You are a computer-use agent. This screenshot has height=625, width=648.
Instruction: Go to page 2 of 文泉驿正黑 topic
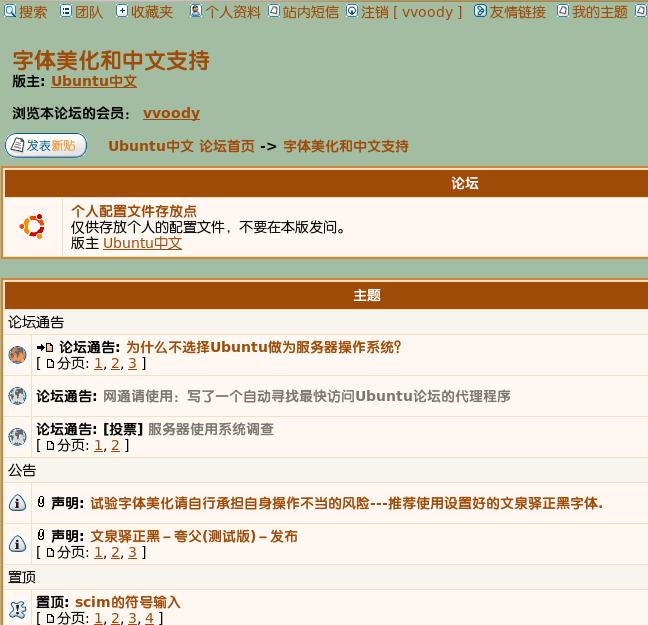(115, 552)
